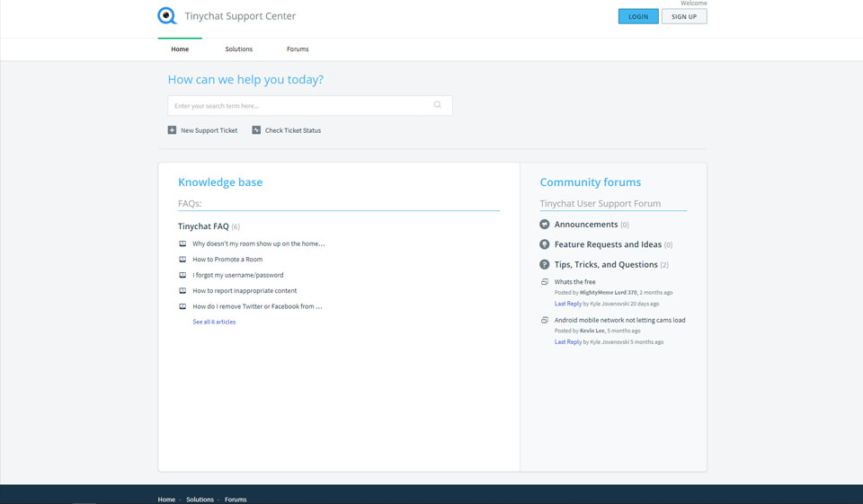The width and height of the screenshot is (863, 504).
Task: Go to the Home tab
Action: click(180, 49)
